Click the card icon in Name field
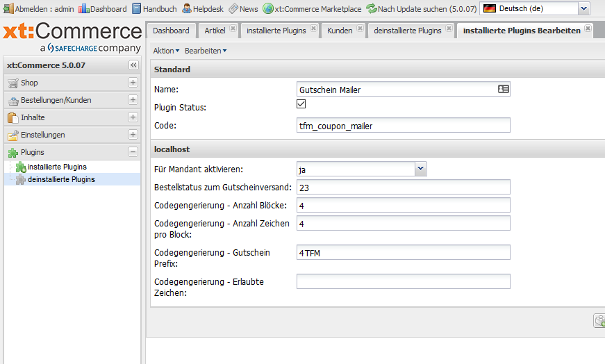605x364 pixels. pyautogui.click(x=504, y=90)
